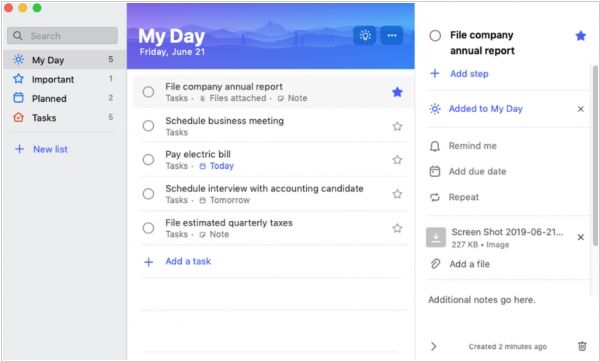600x362 pixels.
Task: Click the plus icon beside Add step
Action: point(435,73)
